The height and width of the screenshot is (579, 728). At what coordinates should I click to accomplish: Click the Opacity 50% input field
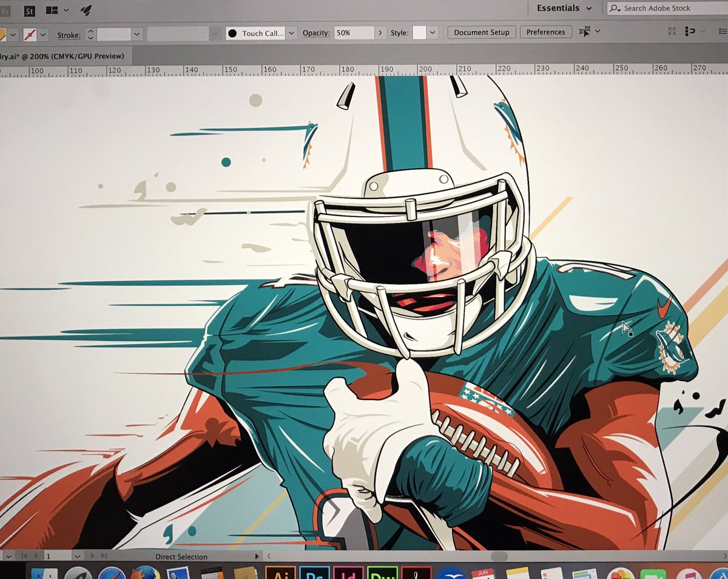point(354,33)
